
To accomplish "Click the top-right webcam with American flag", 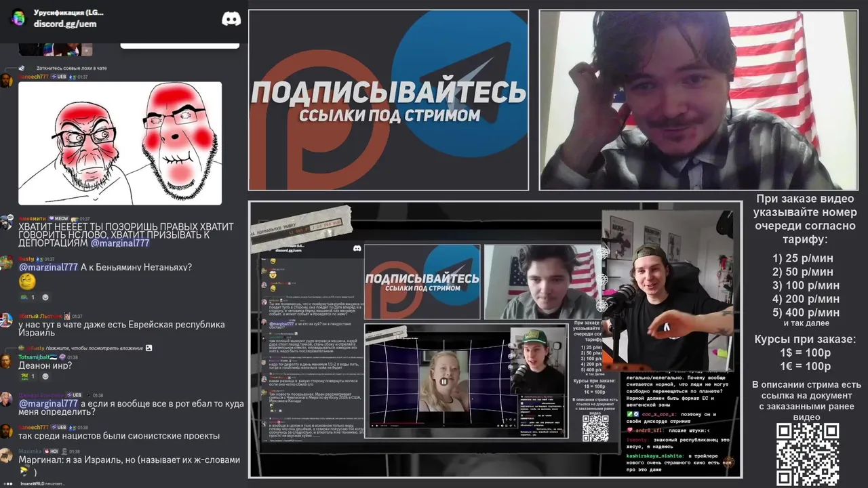I will coord(698,100).
